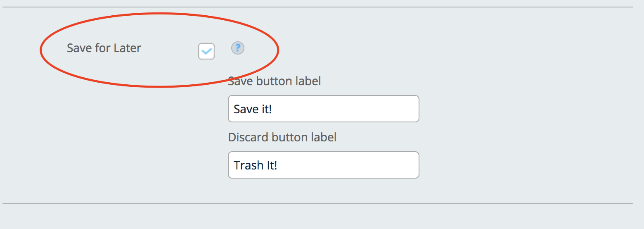
Task: Focus the field containing "Trash It!"
Action: [x=323, y=165]
